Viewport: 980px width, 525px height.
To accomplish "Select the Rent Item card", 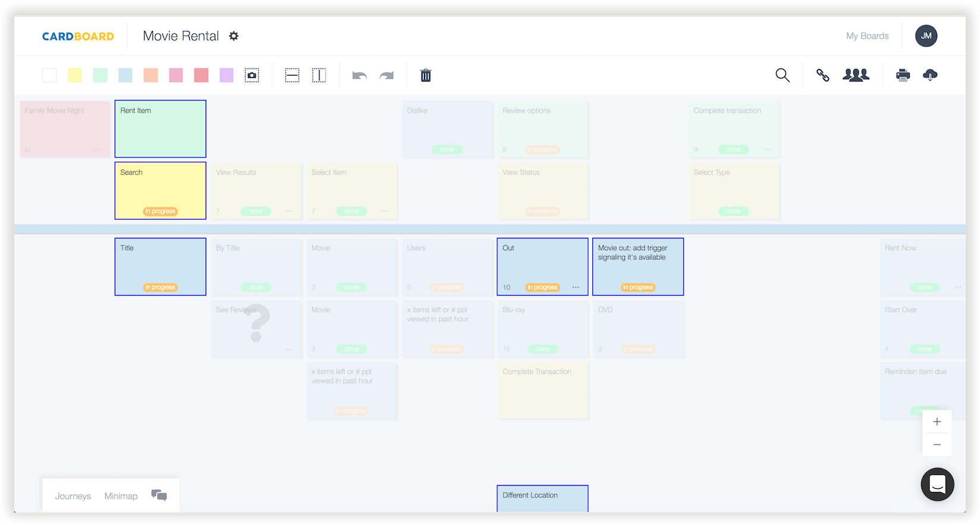I will pyautogui.click(x=161, y=129).
